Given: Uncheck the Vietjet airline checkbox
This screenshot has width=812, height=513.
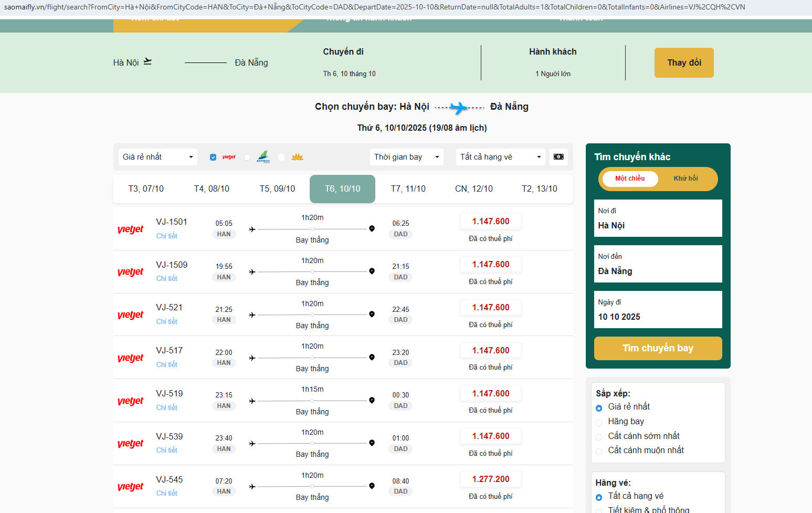Looking at the screenshot, I should (x=213, y=158).
